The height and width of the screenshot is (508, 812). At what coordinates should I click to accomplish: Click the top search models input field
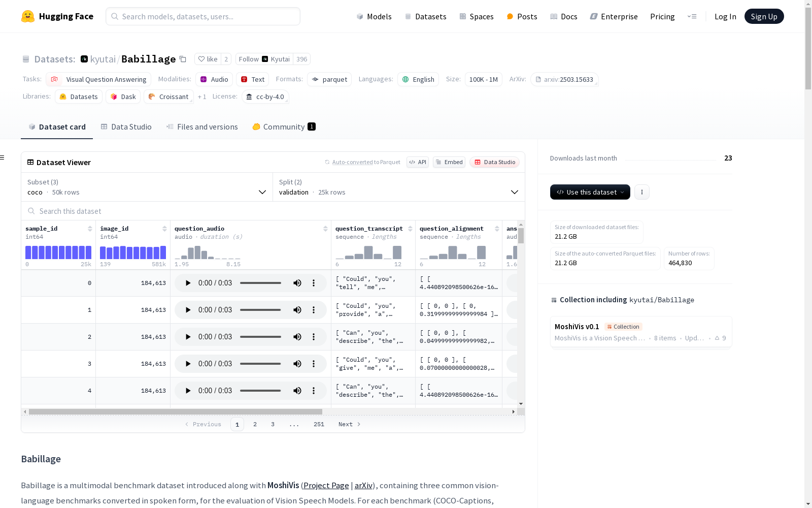coord(203,16)
